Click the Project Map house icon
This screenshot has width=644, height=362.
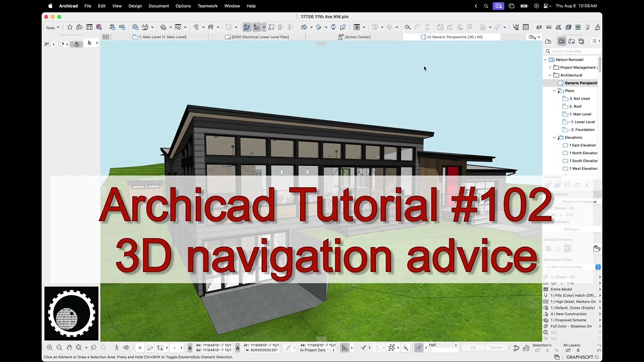pyautogui.click(x=548, y=41)
